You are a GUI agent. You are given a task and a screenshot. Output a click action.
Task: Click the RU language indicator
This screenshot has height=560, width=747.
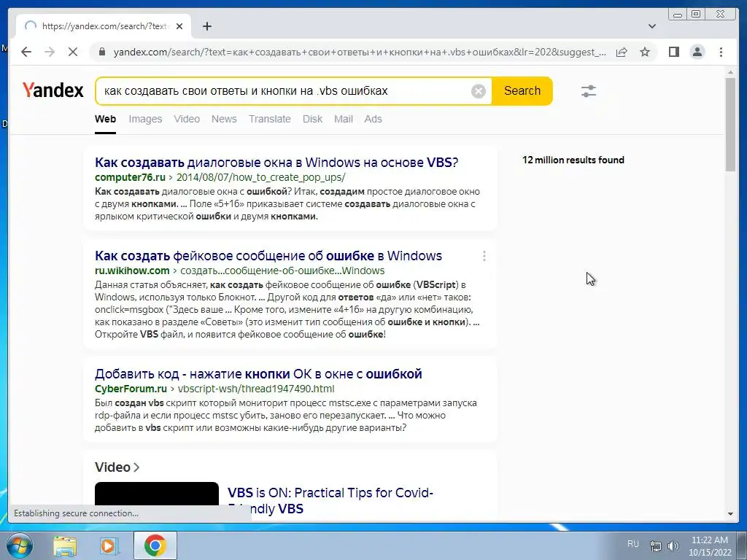click(x=632, y=543)
